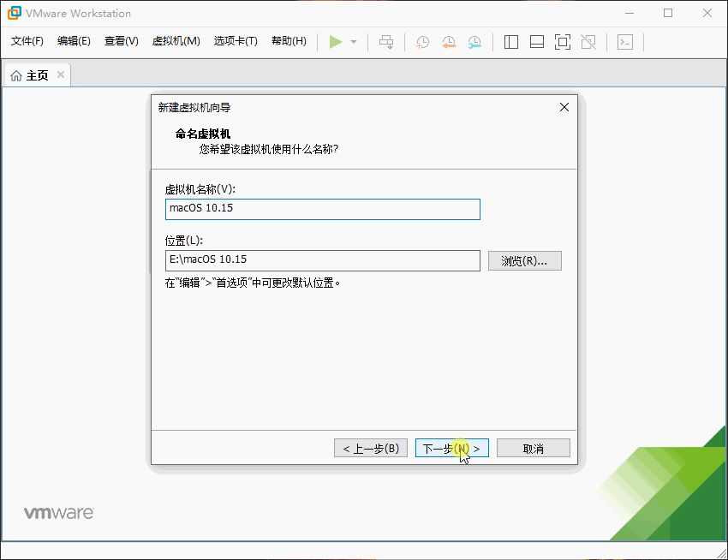Image resolution: width=728 pixels, height=560 pixels.
Task: Click the virtual machine name field
Action: click(322, 208)
